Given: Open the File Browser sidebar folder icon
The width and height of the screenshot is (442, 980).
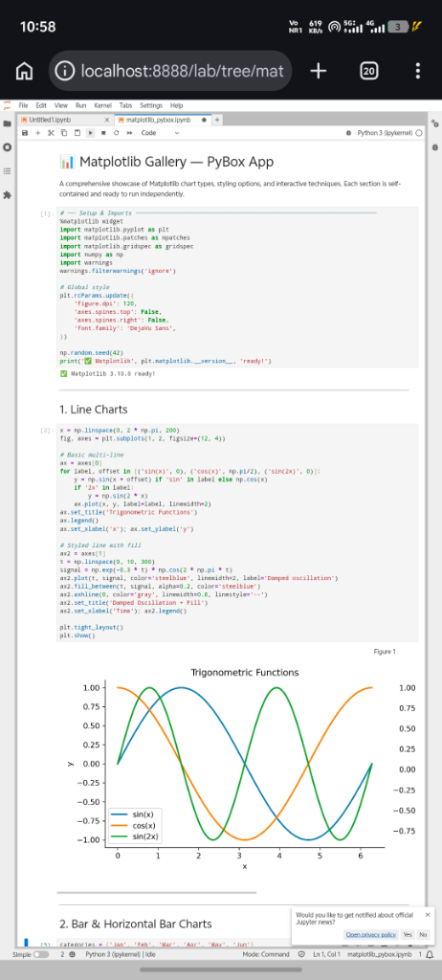Looking at the screenshot, I should [x=8, y=123].
